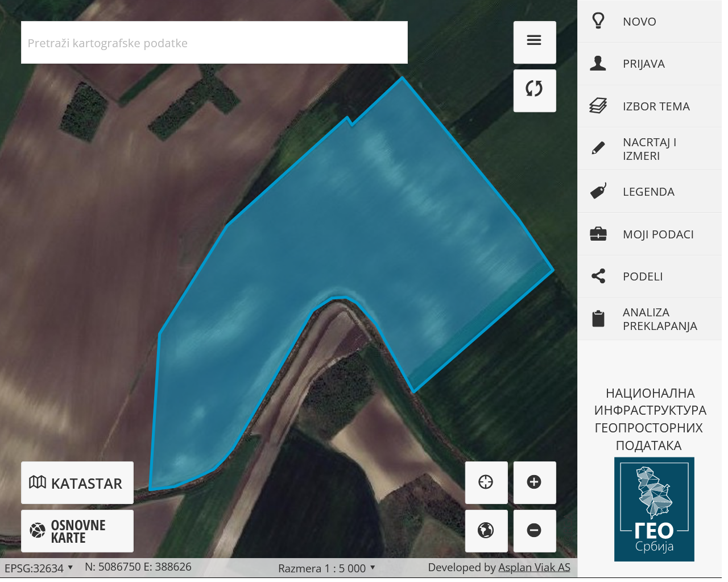Select PODELI in the side menu
Screen dimensions: 728x582
[650, 276]
